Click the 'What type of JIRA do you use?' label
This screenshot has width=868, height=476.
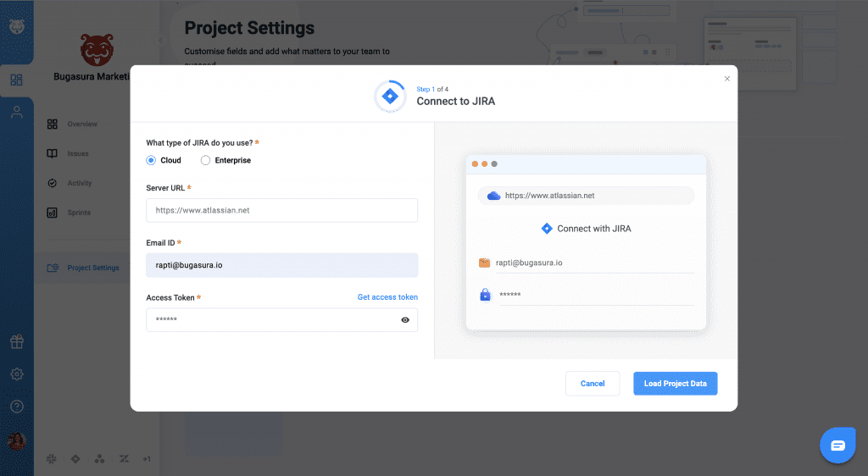click(199, 142)
